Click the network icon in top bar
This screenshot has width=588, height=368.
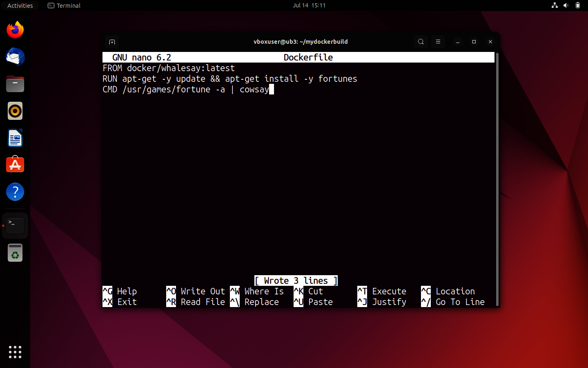pyautogui.click(x=554, y=5)
